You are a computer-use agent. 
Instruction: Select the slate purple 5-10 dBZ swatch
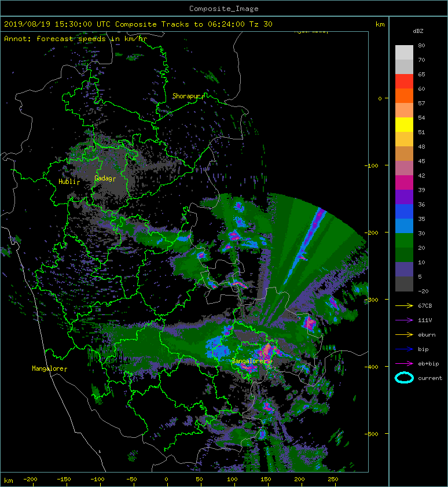404,270
